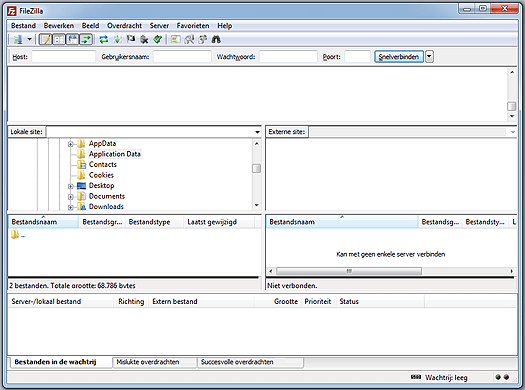Image resolution: width=525 pixels, height=390 pixels.
Task: Toggle the transfer queue display
Action: coord(86,40)
